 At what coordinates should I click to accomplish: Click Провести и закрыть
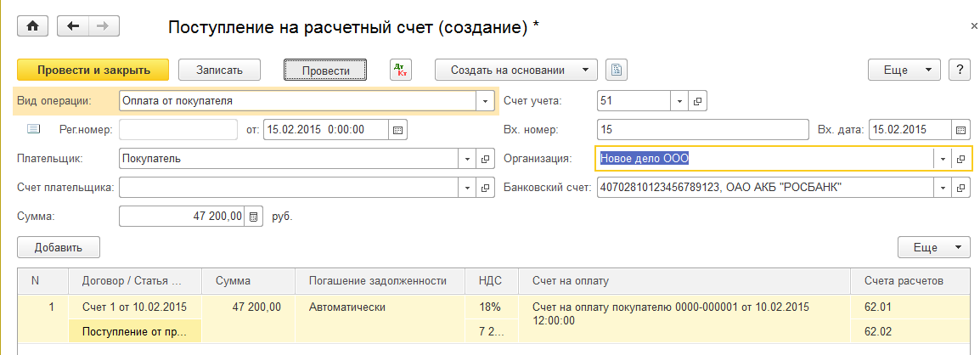coord(93,70)
